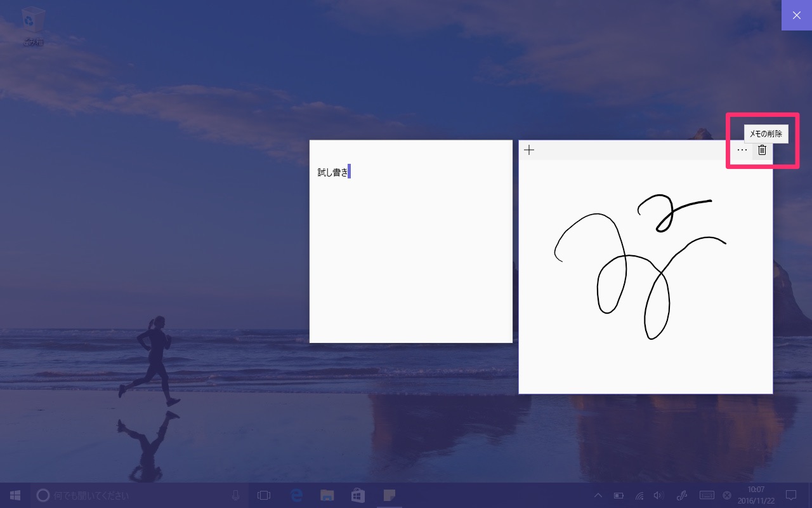
Task: Open the touch keyboard icon
Action: coord(707,495)
